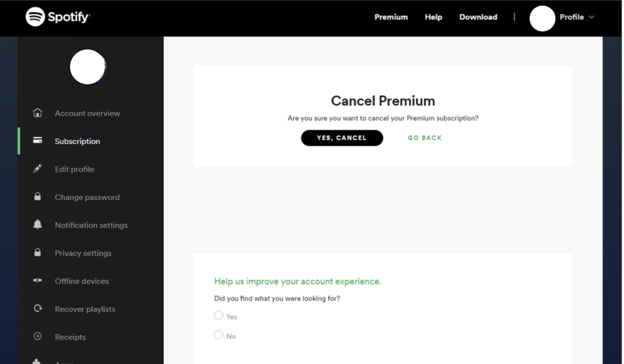Click the header profile avatar
The height and width of the screenshot is (364, 624).
542,18
